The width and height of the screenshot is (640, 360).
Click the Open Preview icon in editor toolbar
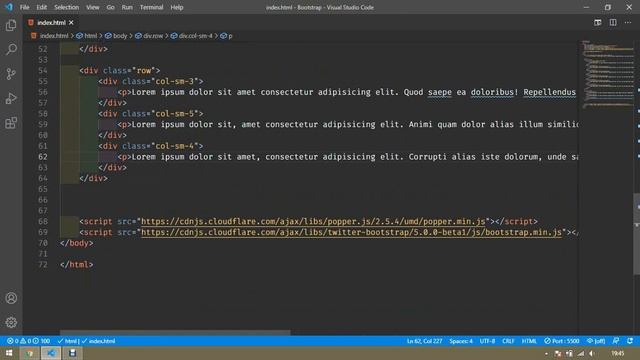(x=598, y=22)
